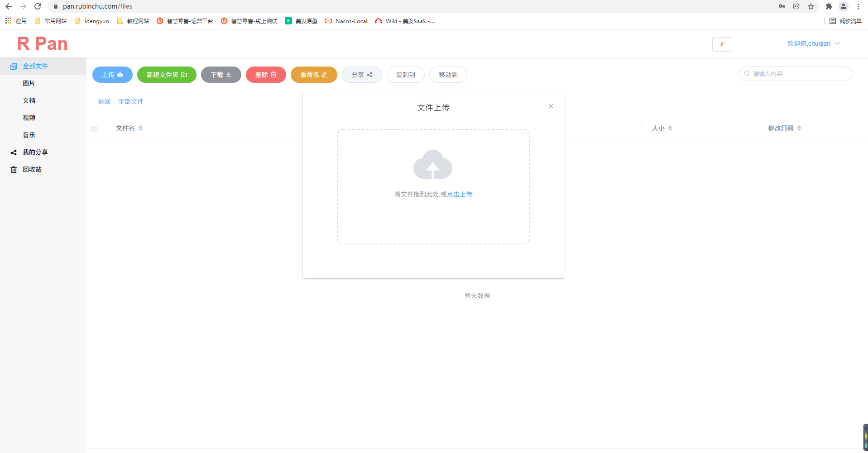868x453 pixels.
Task: Click the red 删除 delete button
Action: click(x=266, y=75)
